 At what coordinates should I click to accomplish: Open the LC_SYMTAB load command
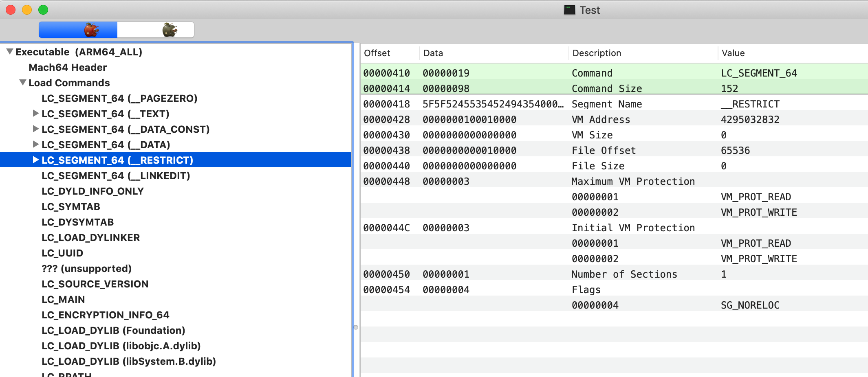71,207
